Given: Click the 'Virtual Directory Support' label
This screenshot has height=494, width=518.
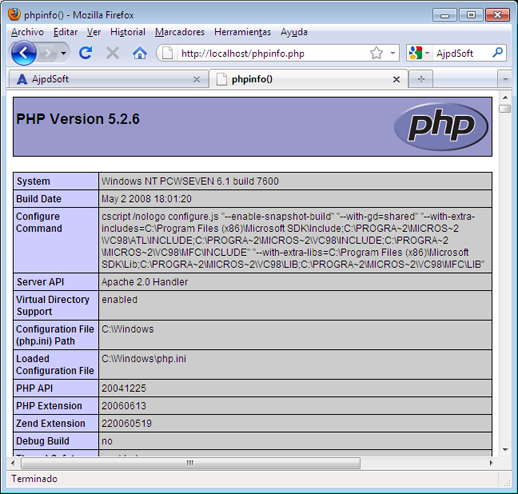Looking at the screenshot, I should click(x=53, y=305).
